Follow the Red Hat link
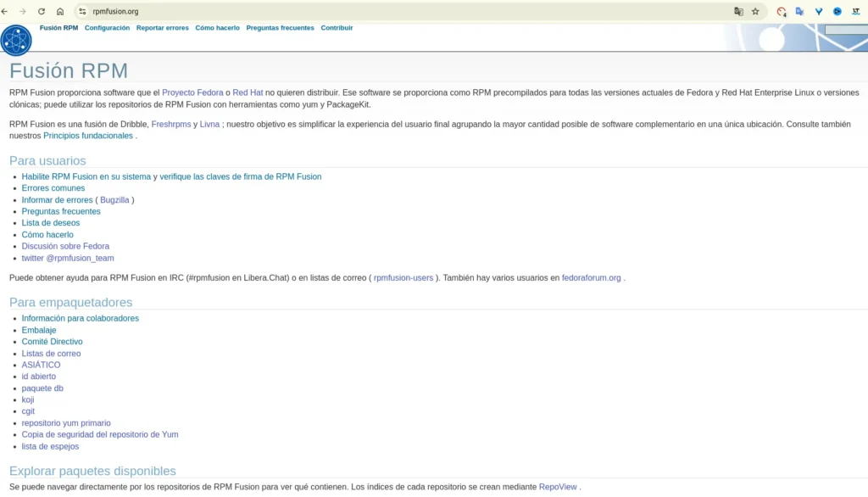 [248, 92]
